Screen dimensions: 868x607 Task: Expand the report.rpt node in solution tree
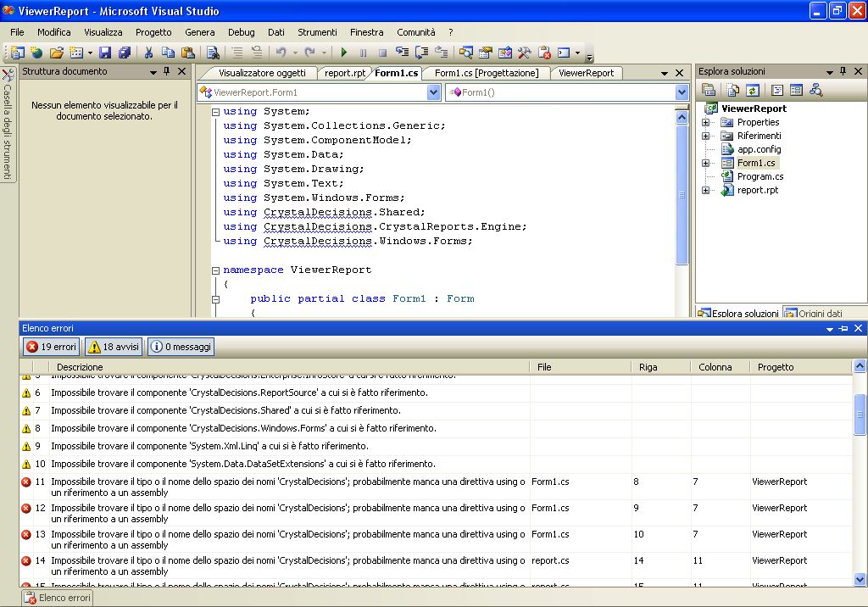coord(706,191)
